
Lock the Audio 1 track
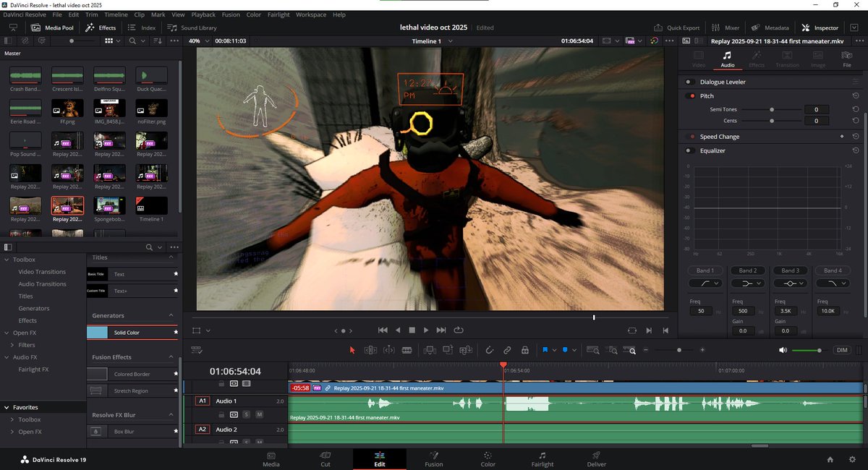tap(221, 415)
